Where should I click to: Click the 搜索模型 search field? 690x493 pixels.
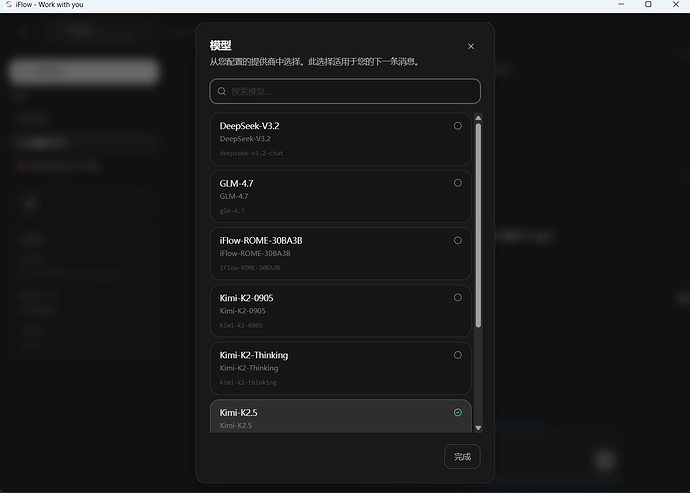tap(345, 91)
